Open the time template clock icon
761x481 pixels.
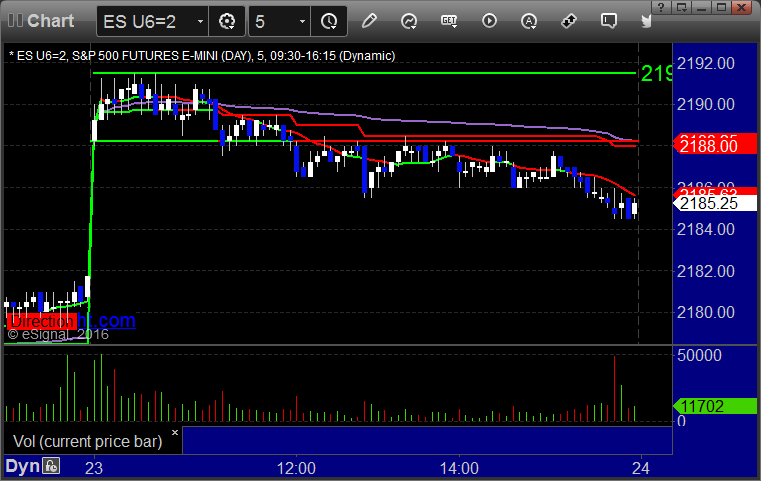pyautogui.click(x=329, y=21)
